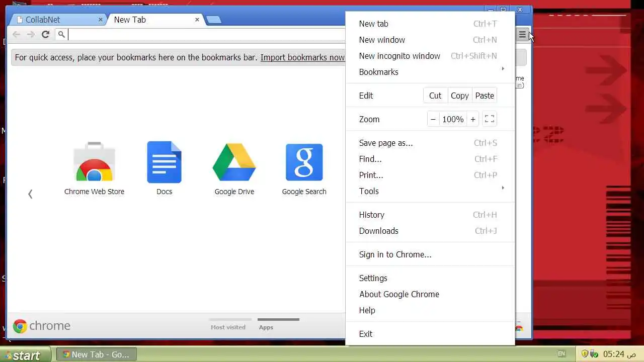Click the EN language indicator in taskbar
The height and width of the screenshot is (362, 644).
561,354
